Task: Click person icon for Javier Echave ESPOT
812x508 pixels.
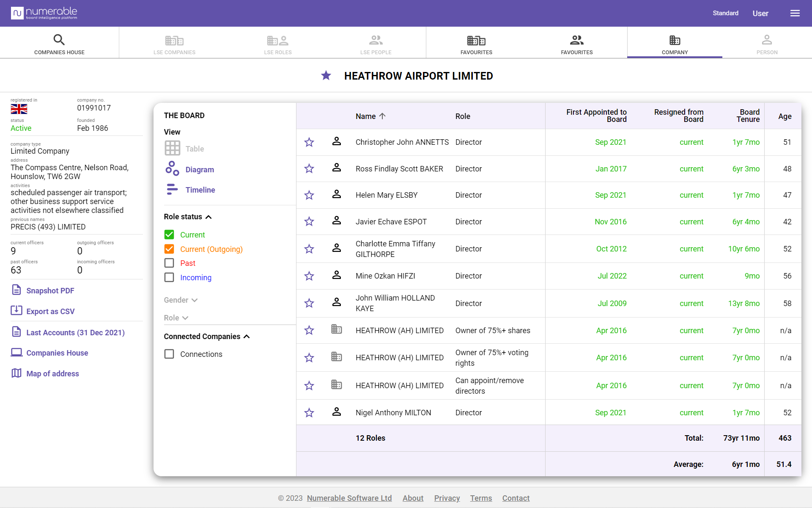Action: click(x=337, y=221)
